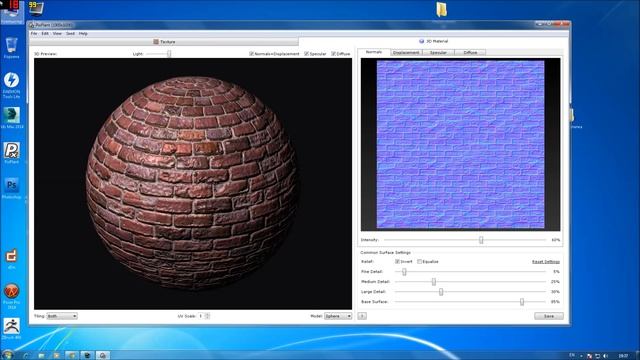
Task: Click the network icon in system tray
Action: [598, 356]
